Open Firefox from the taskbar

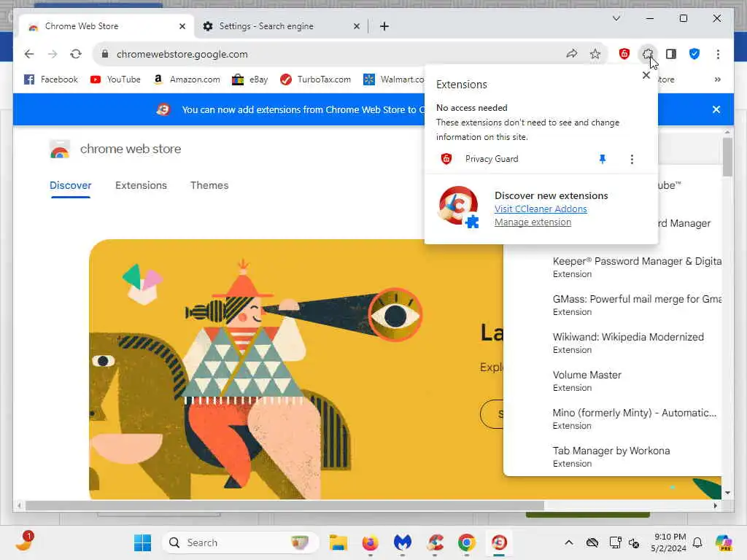pyautogui.click(x=370, y=542)
